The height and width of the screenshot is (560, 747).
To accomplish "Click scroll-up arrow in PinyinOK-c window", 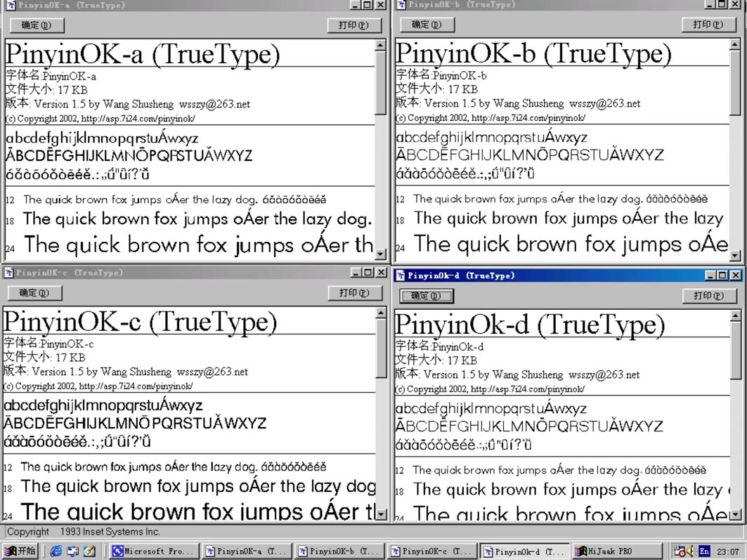I will point(381,313).
